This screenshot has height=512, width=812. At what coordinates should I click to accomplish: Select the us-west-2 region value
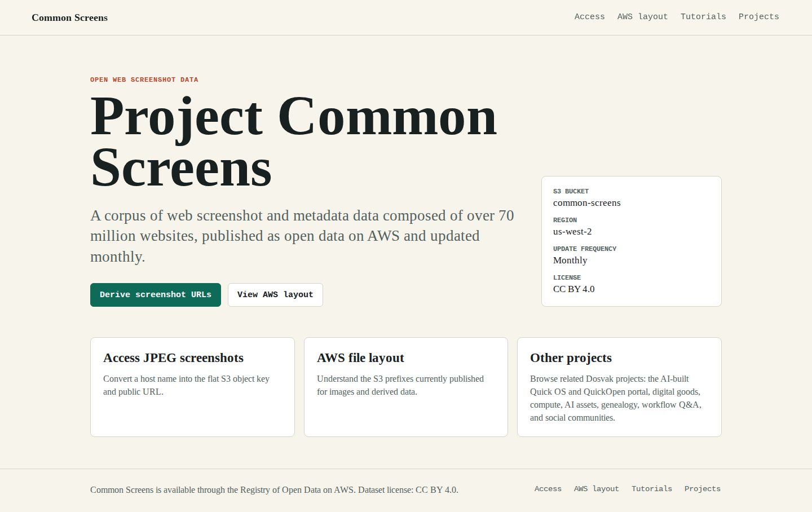pyautogui.click(x=572, y=232)
